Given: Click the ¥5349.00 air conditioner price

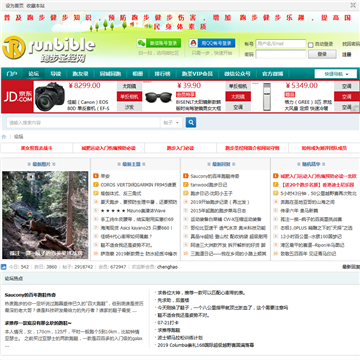Looking at the screenshot, I should (302, 86).
